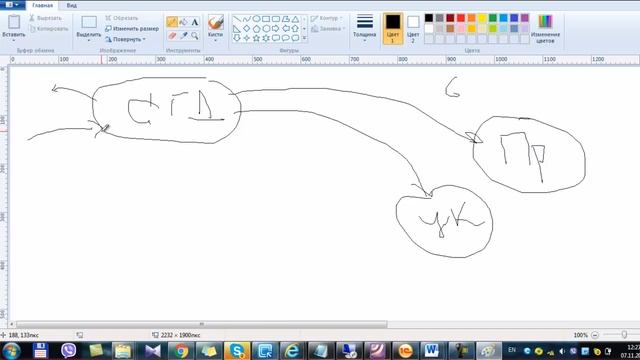Choose the curve shape

coord(247,19)
